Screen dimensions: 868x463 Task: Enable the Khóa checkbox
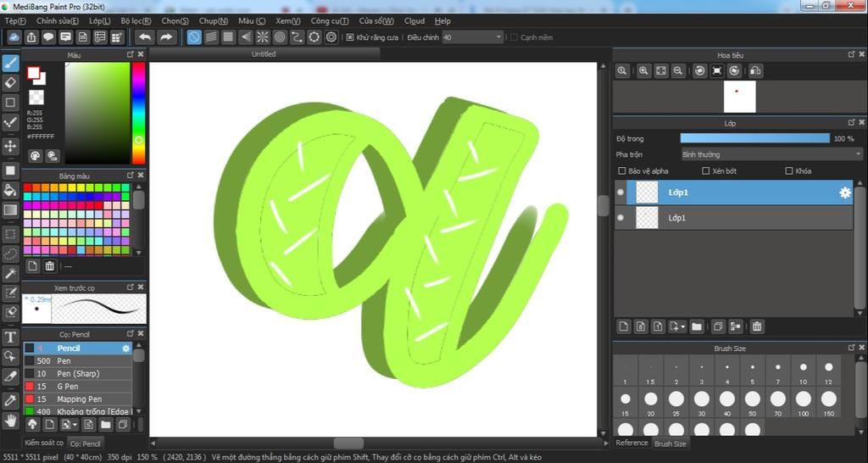coord(789,171)
